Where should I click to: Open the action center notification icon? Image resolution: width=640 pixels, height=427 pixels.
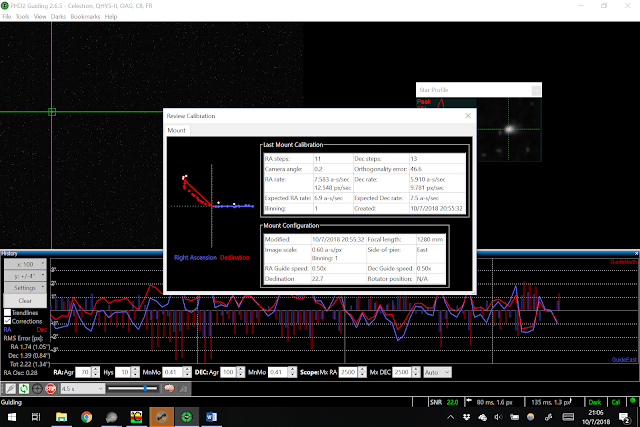point(624,417)
